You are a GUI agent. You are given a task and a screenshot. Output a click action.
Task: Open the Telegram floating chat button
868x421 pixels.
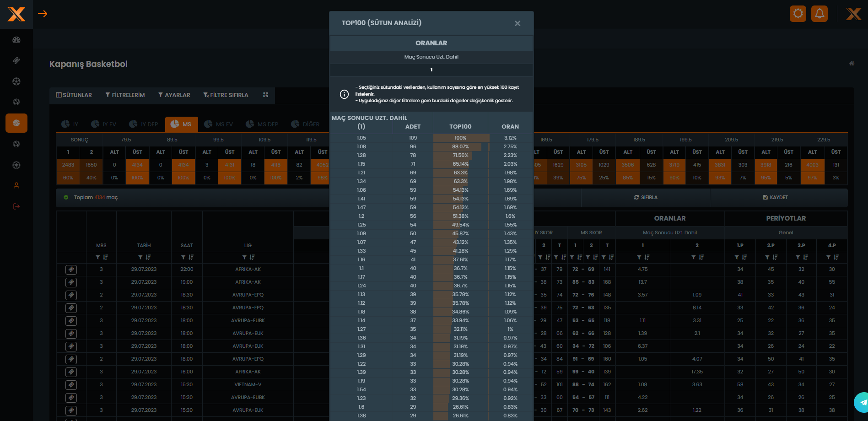863,403
